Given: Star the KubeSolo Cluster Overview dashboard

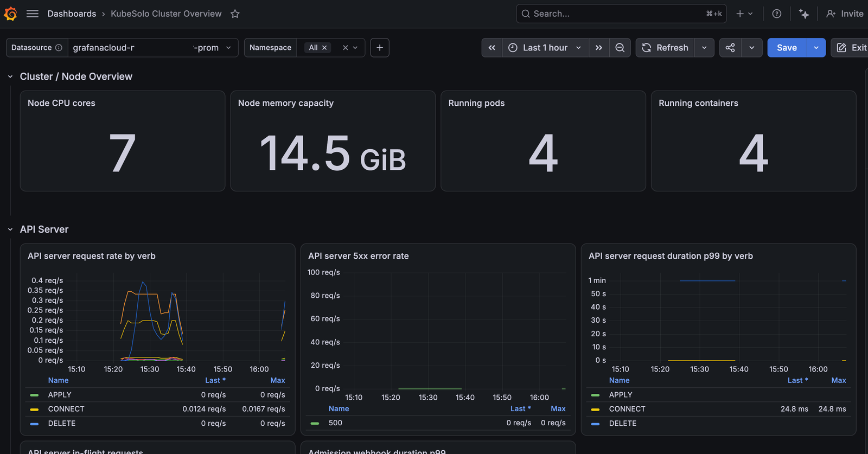Looking at the screenshot, I should 235,14.
